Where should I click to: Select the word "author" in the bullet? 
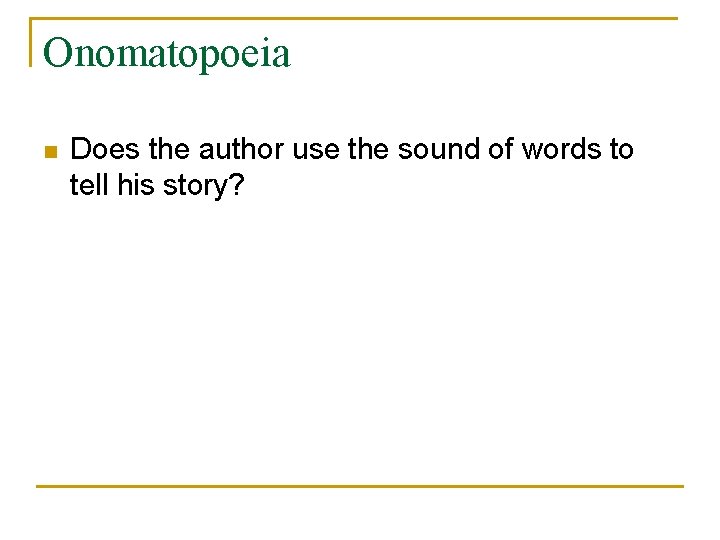[242, 150]
